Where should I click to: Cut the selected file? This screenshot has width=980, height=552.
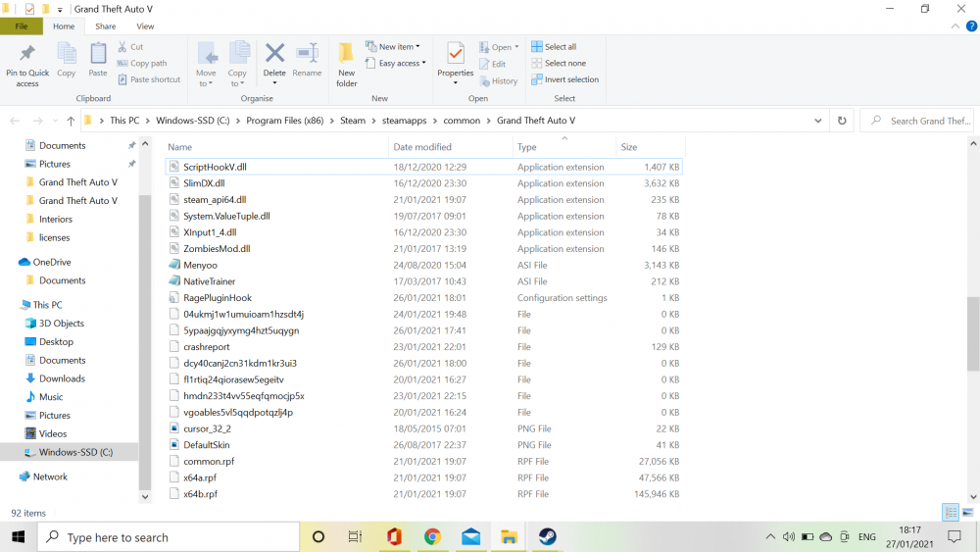130,47
